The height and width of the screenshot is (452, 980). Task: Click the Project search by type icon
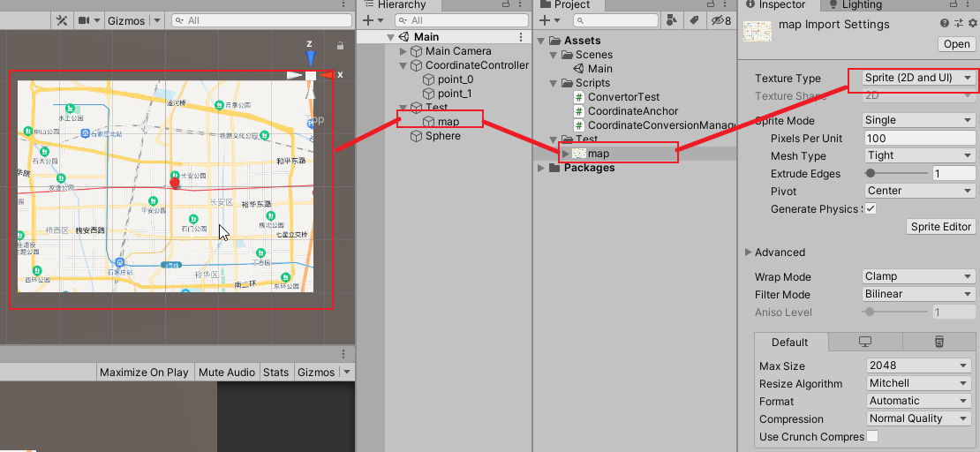click(x=673, y=20)
